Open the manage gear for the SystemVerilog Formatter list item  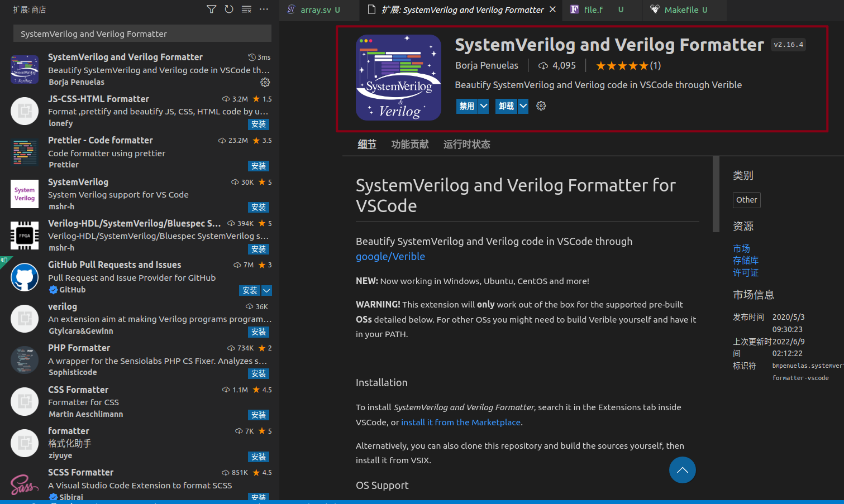[265, 82]
